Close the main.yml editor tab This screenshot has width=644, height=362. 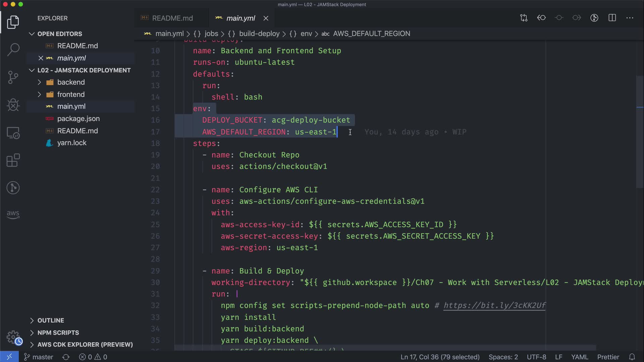pyautogui.click(x=266, y=18)
